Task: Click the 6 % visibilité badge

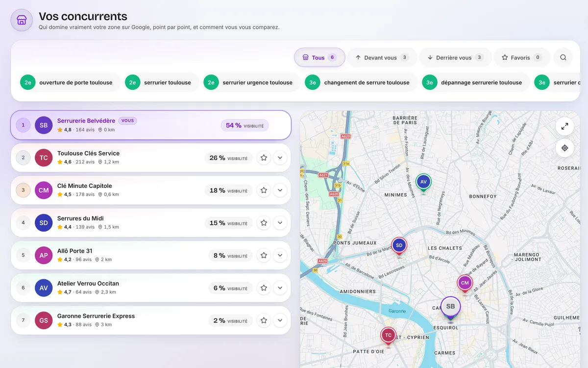Action: (x=230, y=288)
